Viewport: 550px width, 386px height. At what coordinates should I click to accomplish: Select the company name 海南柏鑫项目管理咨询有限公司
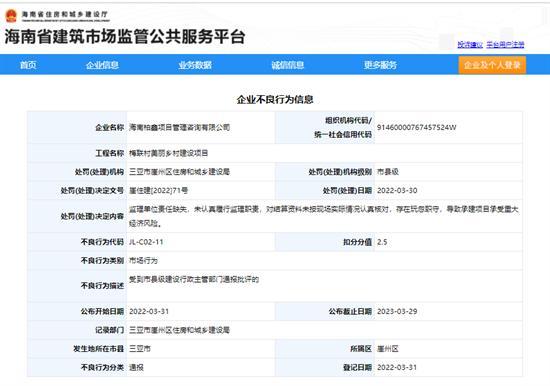click(x=180, y=127)
